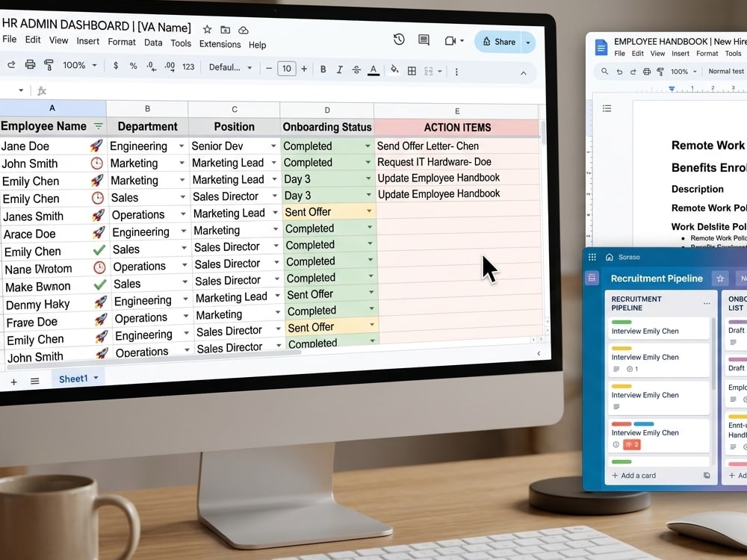Open the fill color bucket

[x=394, y=70]
